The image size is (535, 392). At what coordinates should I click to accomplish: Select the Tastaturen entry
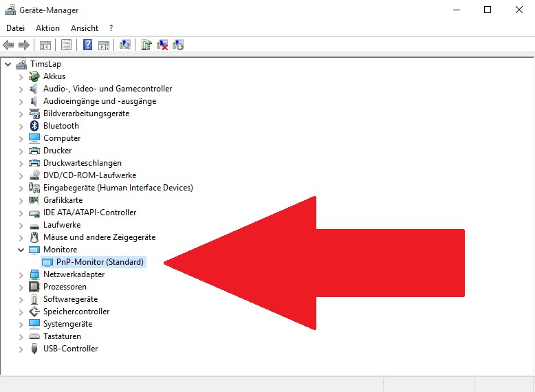62,336
